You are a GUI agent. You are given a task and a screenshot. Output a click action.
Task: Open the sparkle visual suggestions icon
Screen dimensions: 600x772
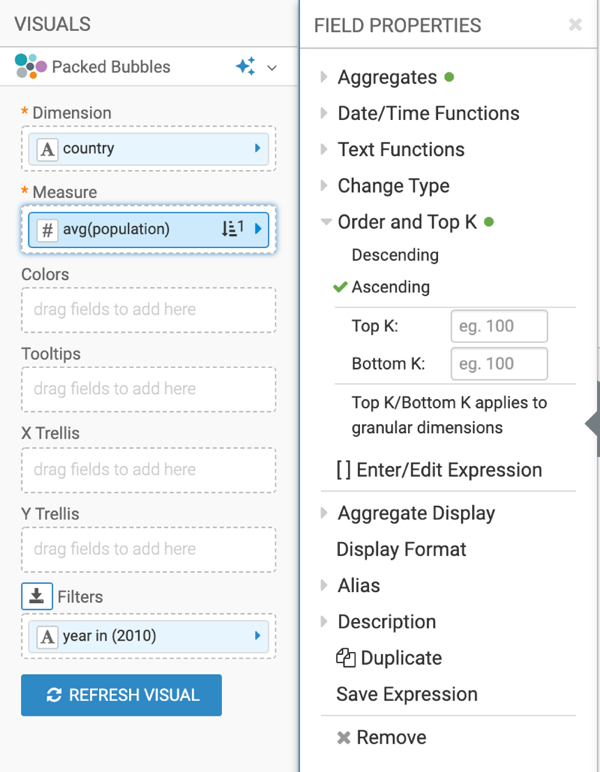(x=245, y=67)
